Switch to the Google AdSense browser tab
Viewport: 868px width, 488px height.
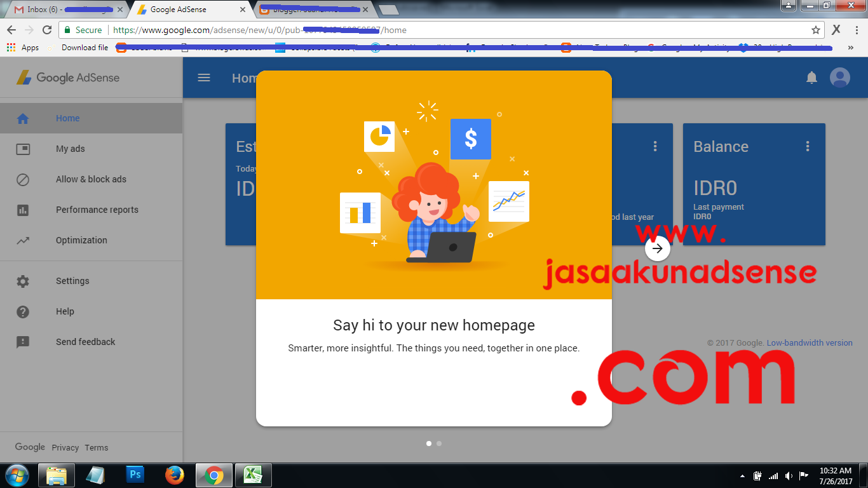point(191,10)
